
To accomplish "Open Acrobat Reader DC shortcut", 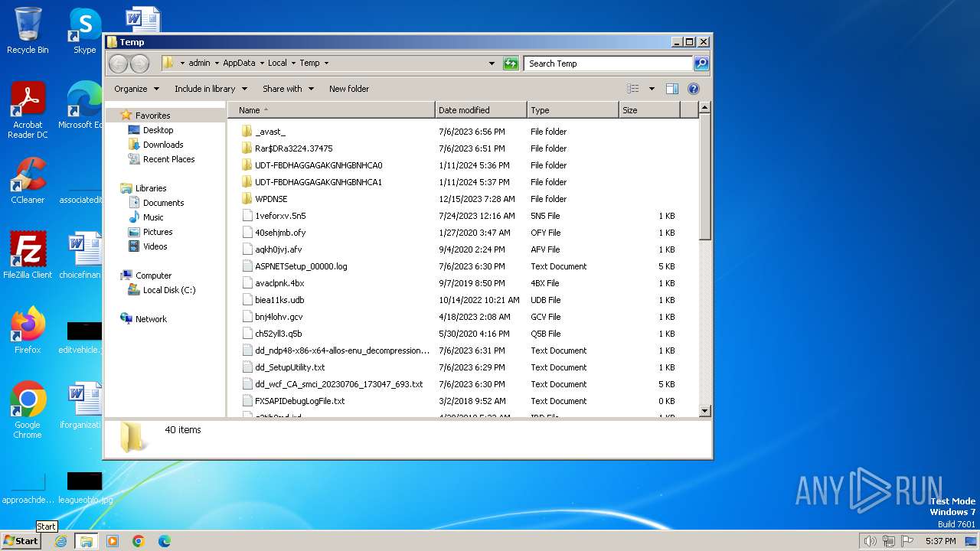I will coord(28,110).
